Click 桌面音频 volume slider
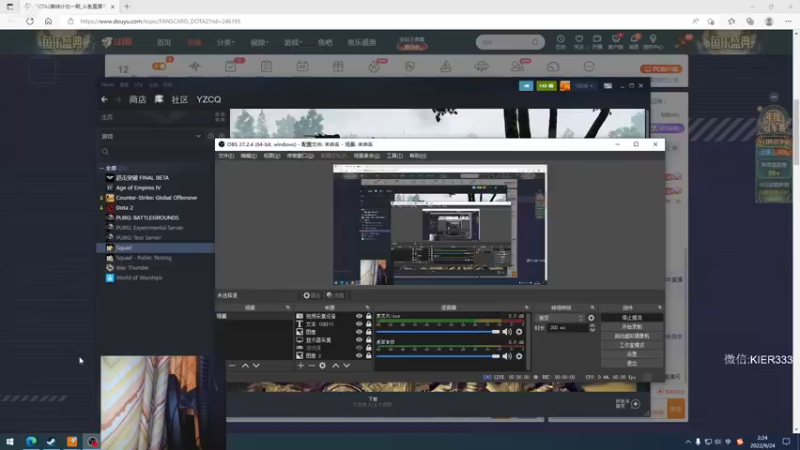This screenshot has height=450, width=800. coord(438,356)
